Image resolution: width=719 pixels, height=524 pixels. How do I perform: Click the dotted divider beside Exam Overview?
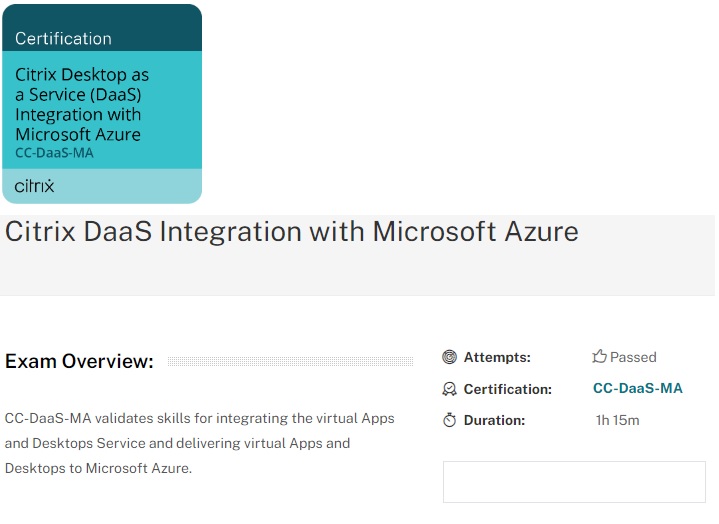click(290, 361)
